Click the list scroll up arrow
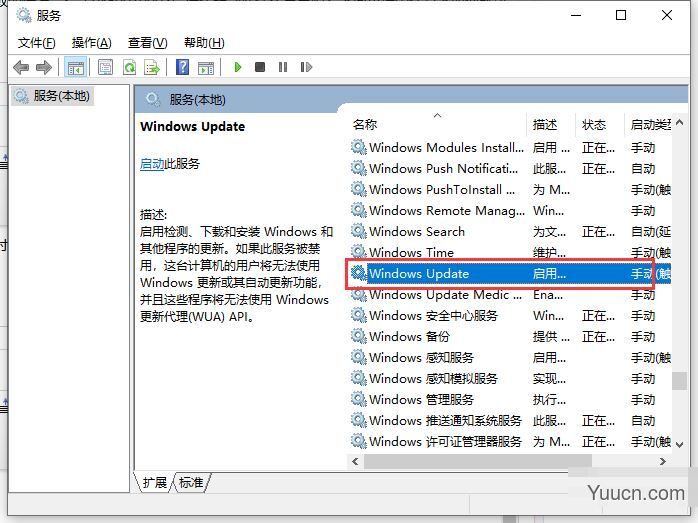 click(679, 122)
